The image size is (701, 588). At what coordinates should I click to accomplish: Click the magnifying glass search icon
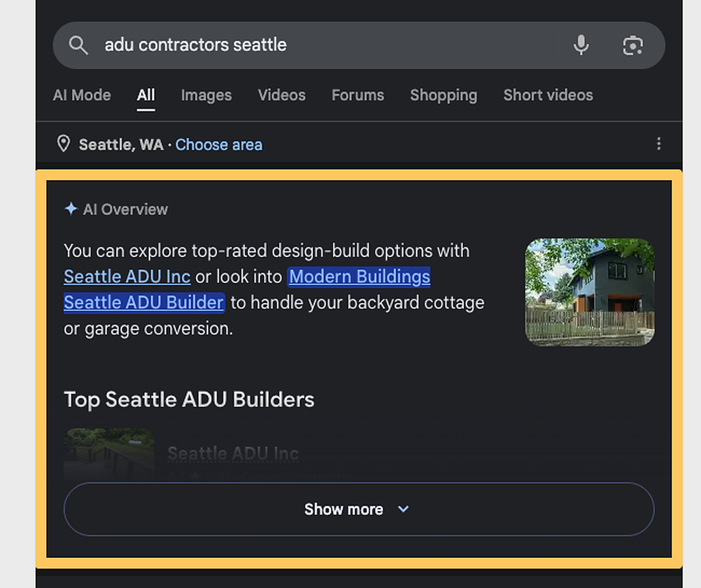(78, 45)
